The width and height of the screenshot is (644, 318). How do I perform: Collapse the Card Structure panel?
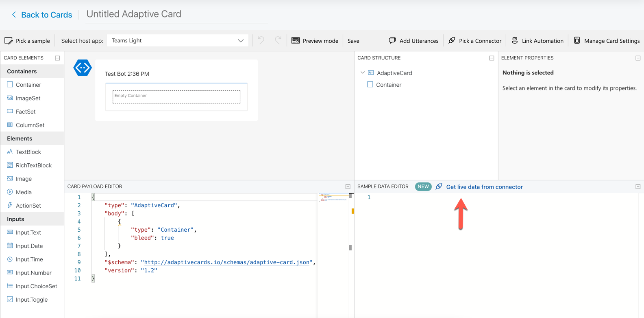(492, 58)
